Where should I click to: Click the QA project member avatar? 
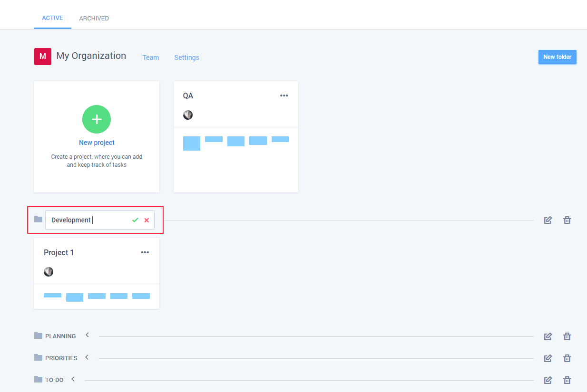(x=188, y=115)
